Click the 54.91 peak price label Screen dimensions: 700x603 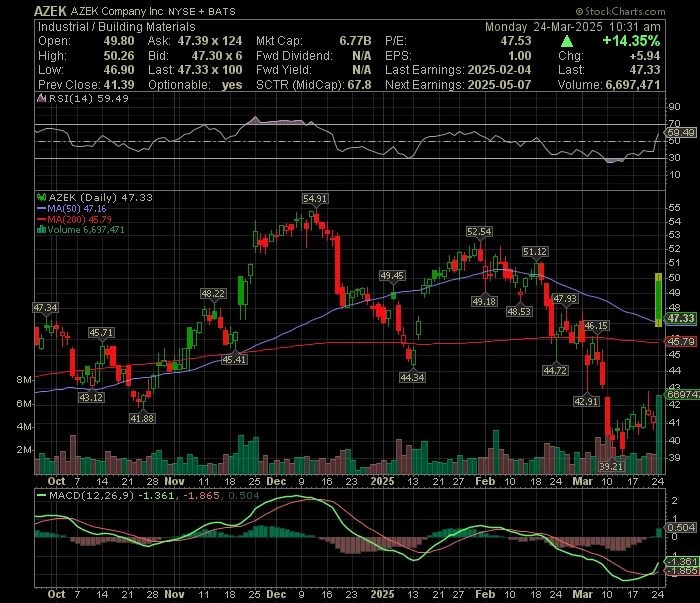click(x=315, y=199)
